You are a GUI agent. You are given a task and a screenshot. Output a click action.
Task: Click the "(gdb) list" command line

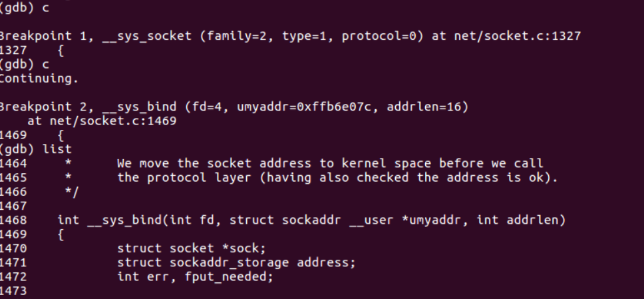click(x=36, y=149)
